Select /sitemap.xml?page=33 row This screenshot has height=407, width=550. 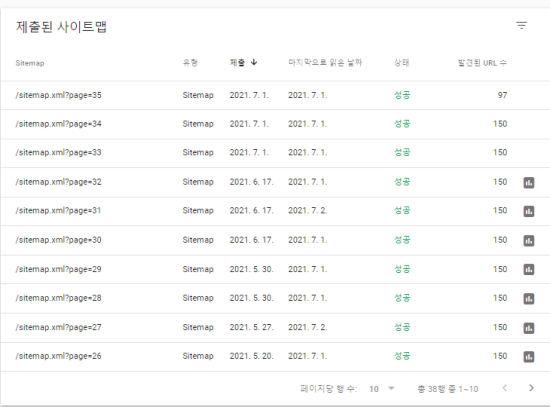(x=275, y=153)
